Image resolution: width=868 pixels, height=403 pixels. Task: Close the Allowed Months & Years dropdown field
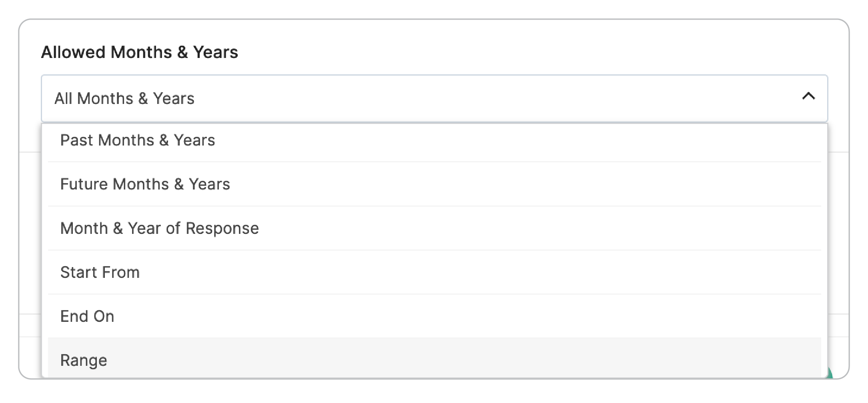click(x=808, y=97)
